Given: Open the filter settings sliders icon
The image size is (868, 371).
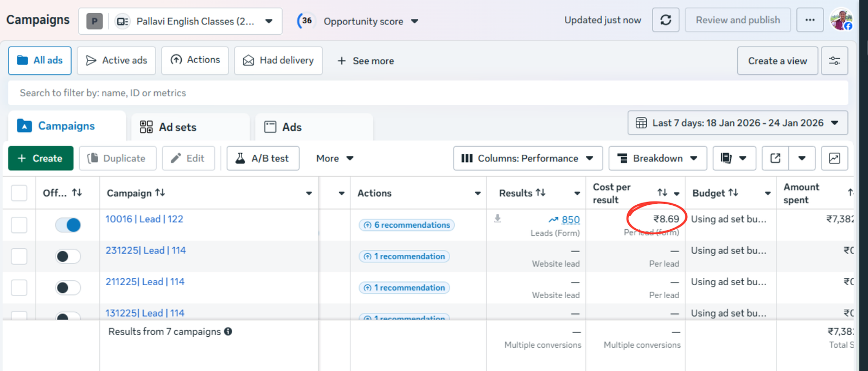Looking at the screenshot, I should (834, 61).
